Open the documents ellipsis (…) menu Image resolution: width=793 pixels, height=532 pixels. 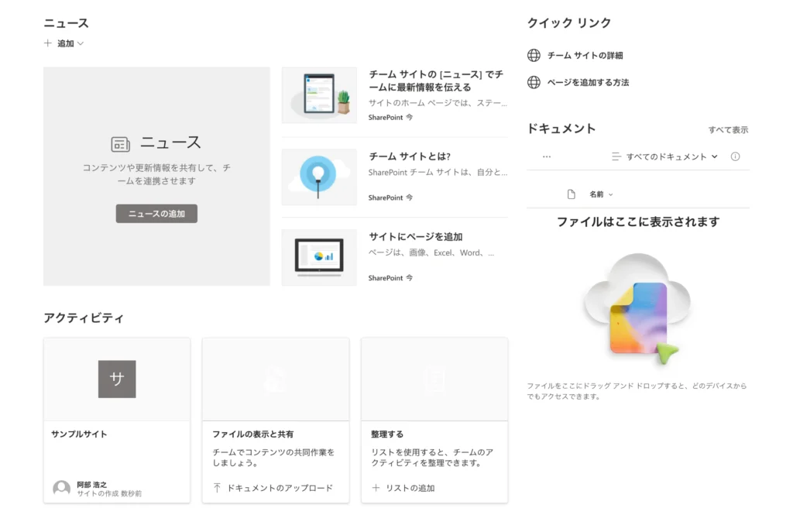(x=547, y=156)
